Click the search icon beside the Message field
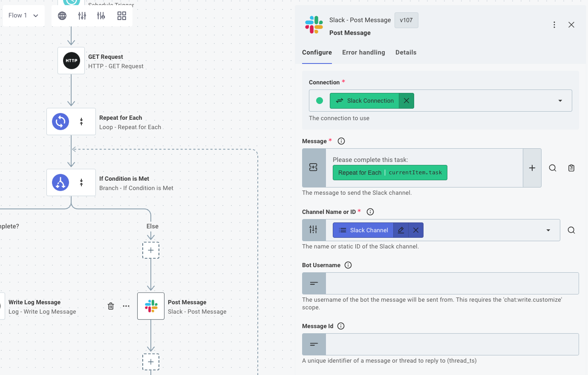Image resolution: width=588 pixels, height=375 pixels. (553, 168)
